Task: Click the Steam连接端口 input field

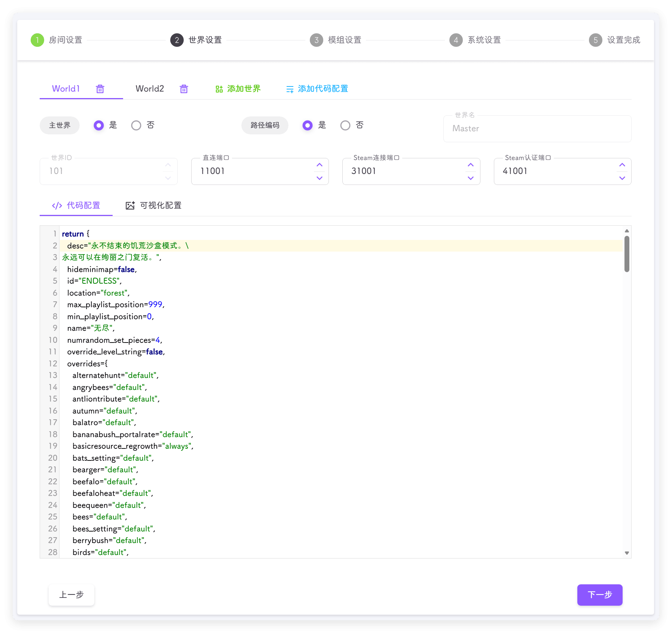Action: pyautogui.click(x=404, y=171)
